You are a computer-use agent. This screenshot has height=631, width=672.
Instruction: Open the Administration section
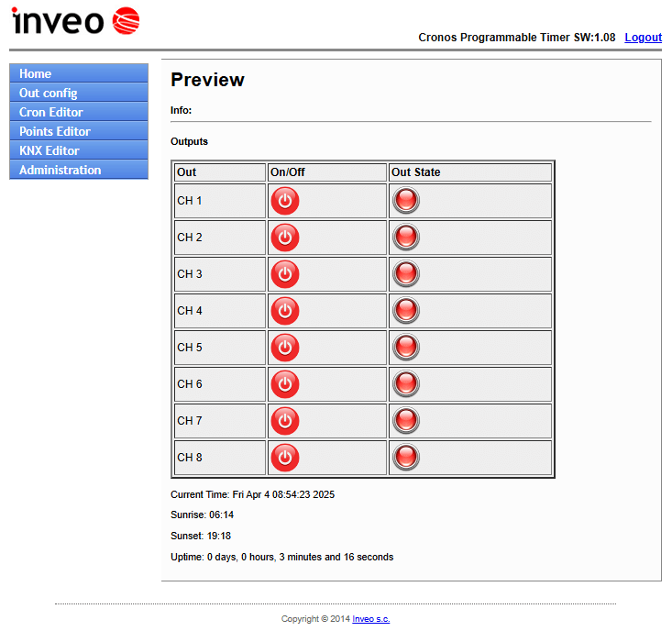point(78,170)
